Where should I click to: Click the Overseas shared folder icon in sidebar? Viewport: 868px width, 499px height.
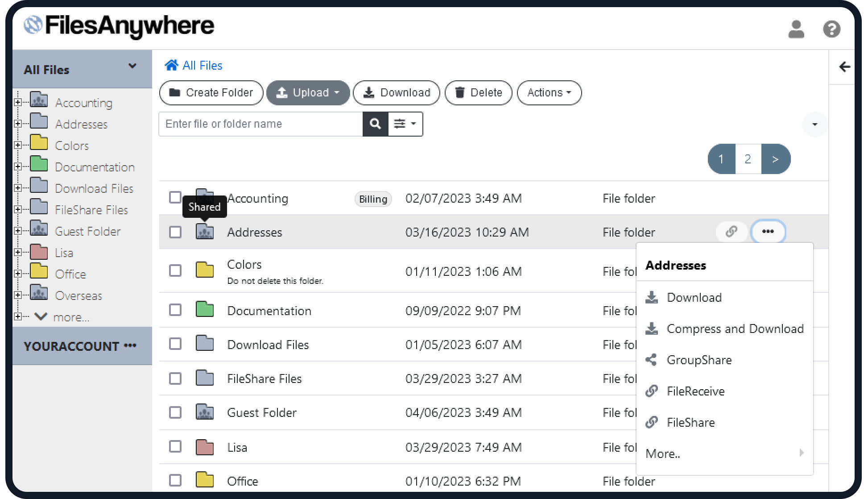39,292
